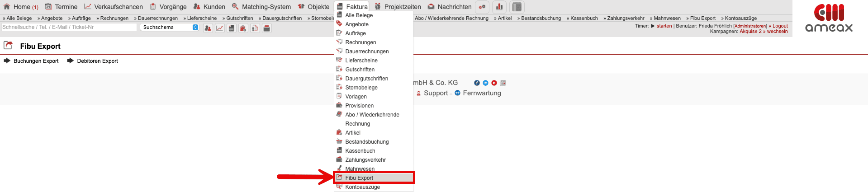
Task: Click the ameax logo
Action: click(829, 18)
